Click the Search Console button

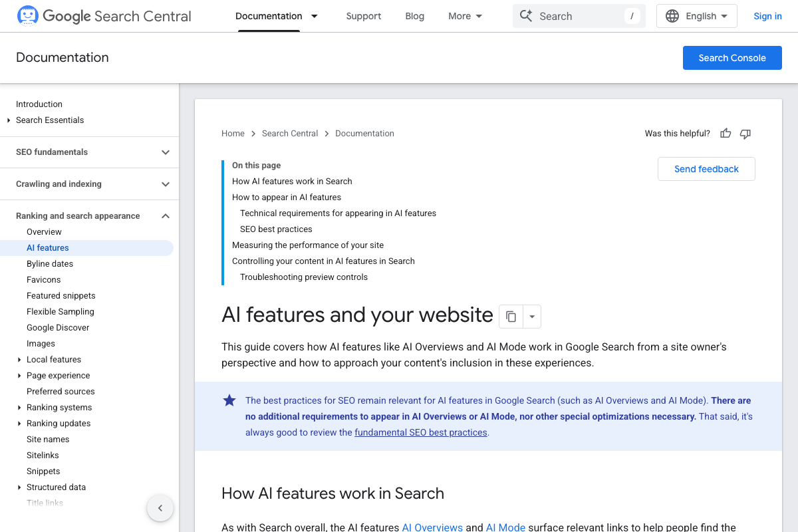(x=732, y=58)
